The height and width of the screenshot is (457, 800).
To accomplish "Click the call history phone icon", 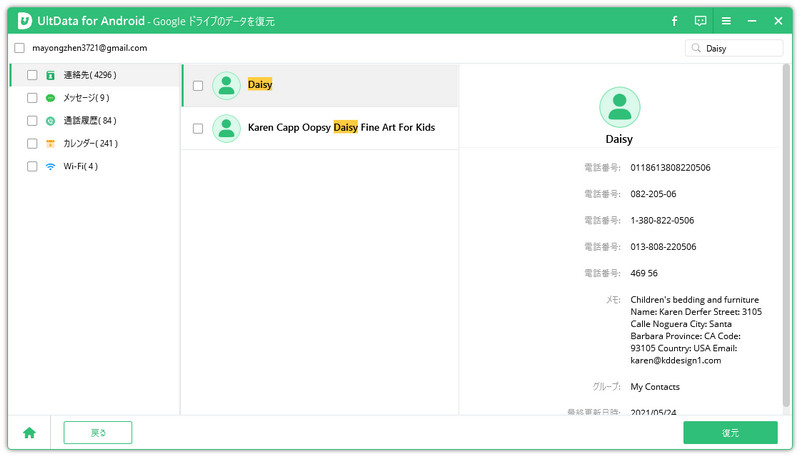I will click(50, 121).
